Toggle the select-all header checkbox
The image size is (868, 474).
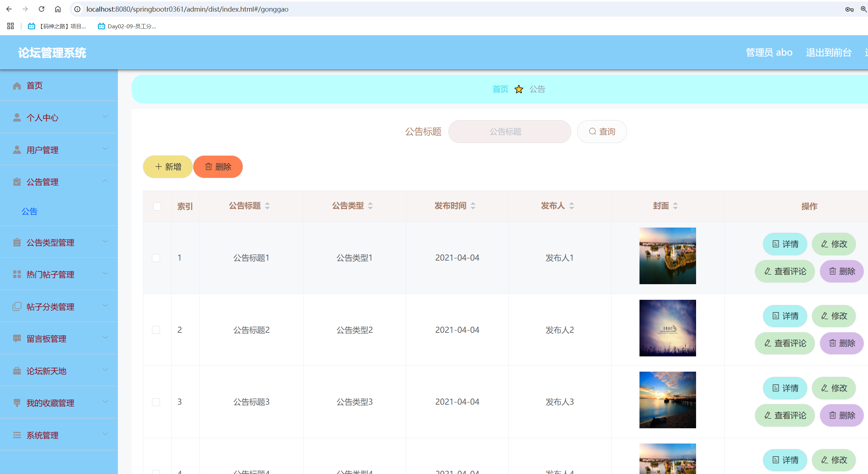pos(157,207)
